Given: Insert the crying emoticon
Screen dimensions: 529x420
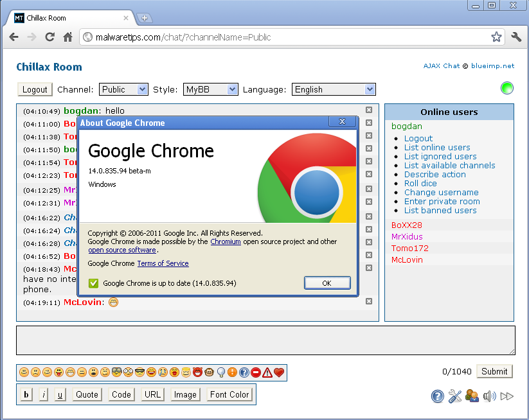Looking at the screenshot, I should coord(163,372).
